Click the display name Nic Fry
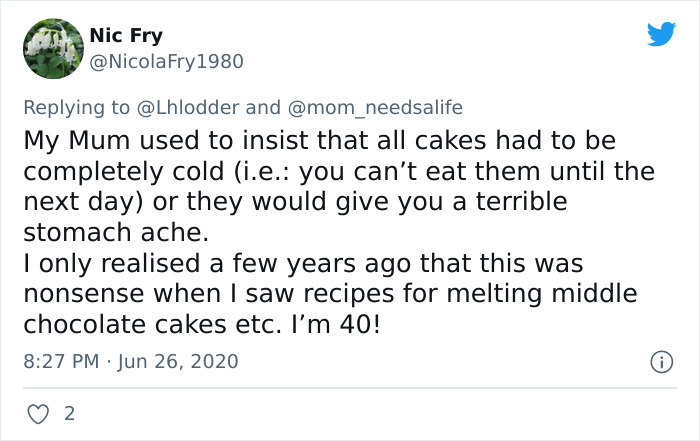The width and height of the screenshot is (700, 441). pyautogui.click(x=126, y=35)
